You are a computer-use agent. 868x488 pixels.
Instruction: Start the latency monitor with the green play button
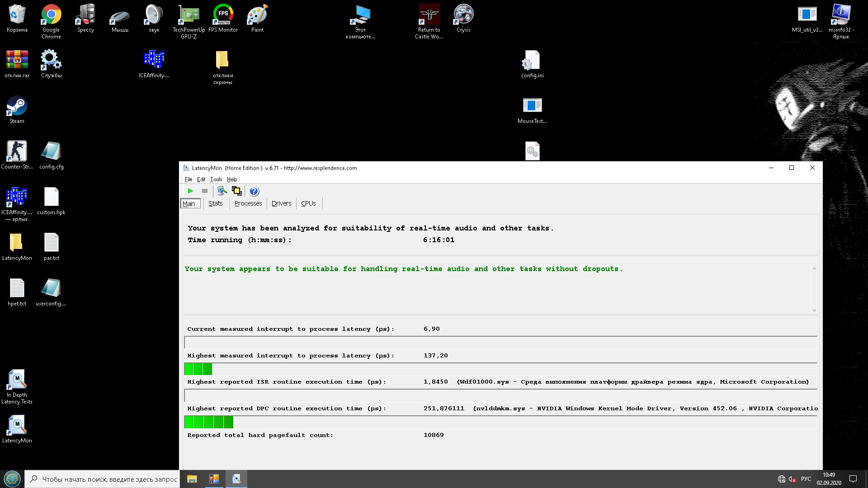190,191
